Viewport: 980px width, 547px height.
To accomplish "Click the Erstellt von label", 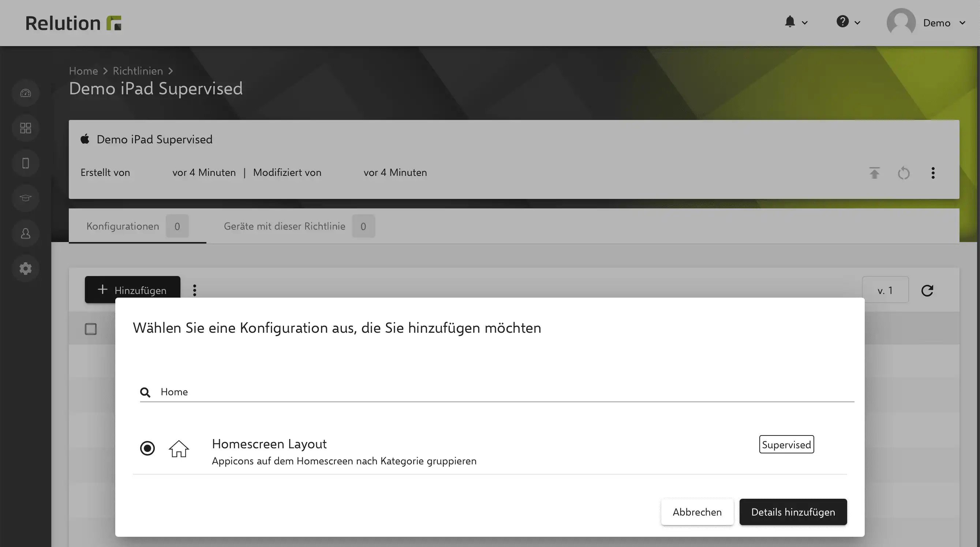I will [105, 173].
